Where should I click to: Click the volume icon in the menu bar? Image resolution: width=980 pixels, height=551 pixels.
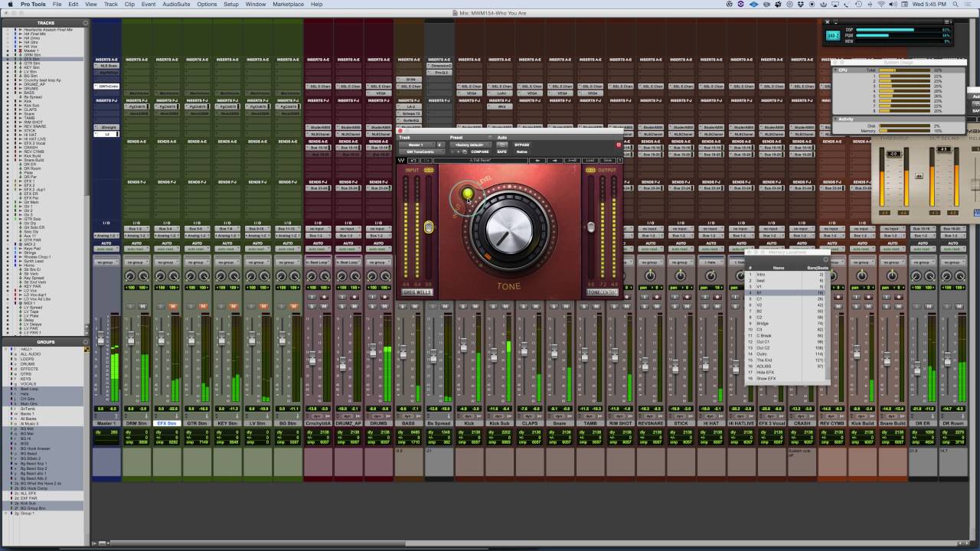(894, 5)
